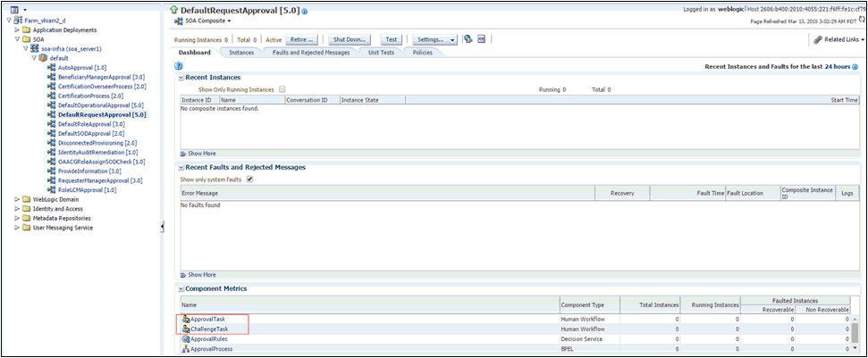
Task: Click the ApprovalRules decision service icon
Action: tap(186, 339)
